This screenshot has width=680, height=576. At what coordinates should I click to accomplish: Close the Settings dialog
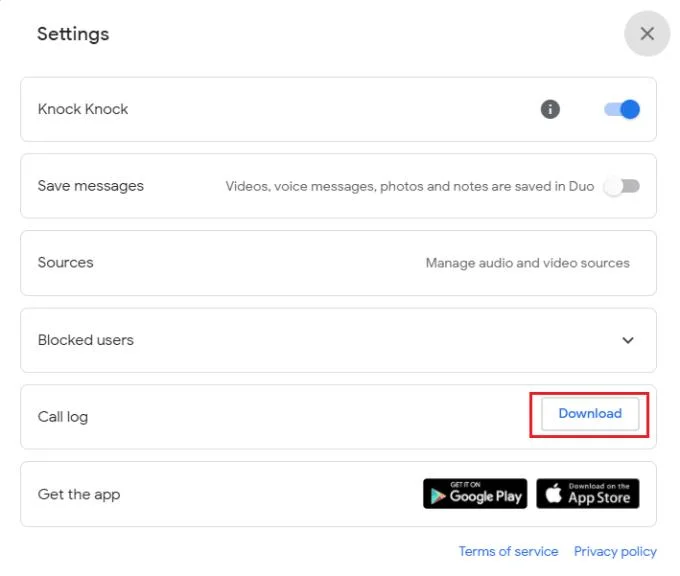647,33
